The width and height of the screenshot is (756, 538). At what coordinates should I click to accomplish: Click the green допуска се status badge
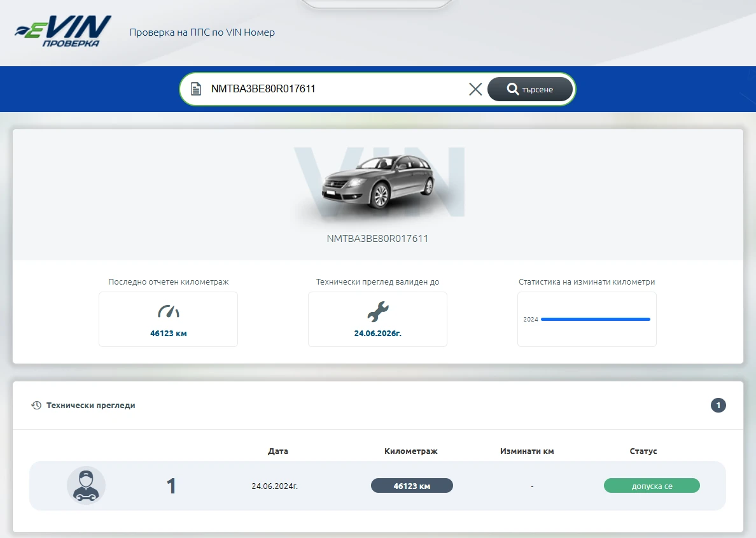(x=651, y=486)
